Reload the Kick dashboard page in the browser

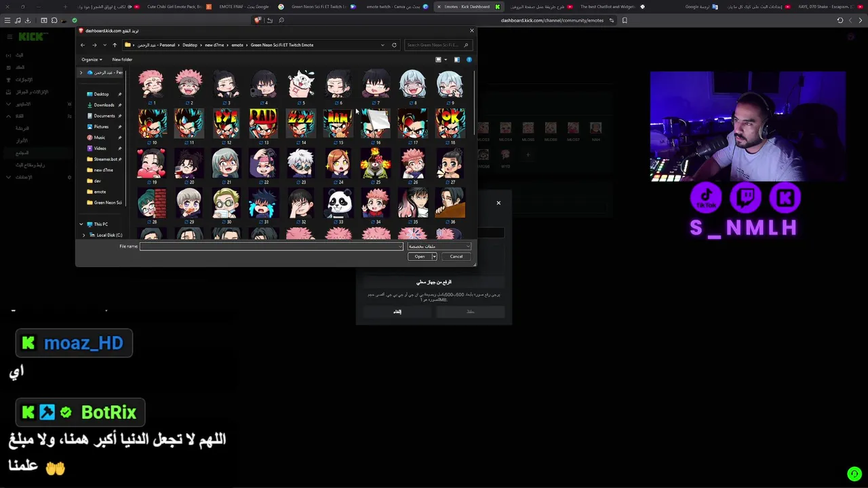click(840, 20)
